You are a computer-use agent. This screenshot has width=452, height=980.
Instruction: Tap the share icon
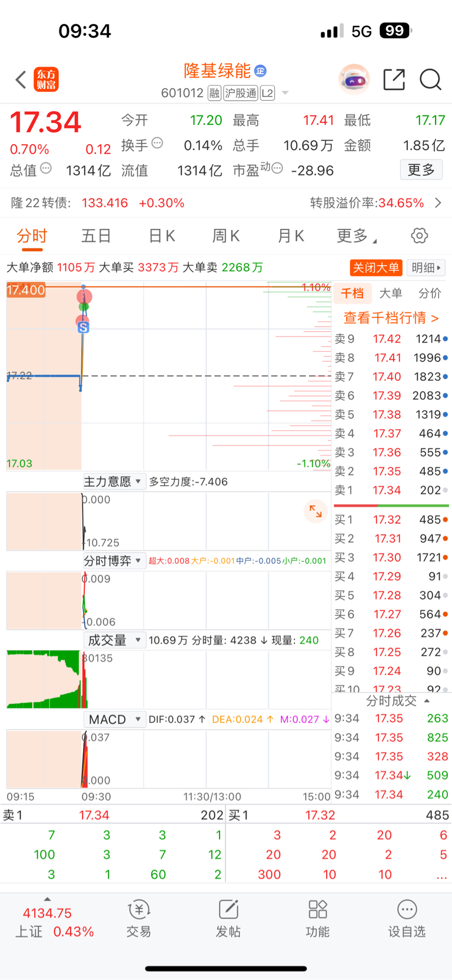pyautogui.click(x=394, y=79)
